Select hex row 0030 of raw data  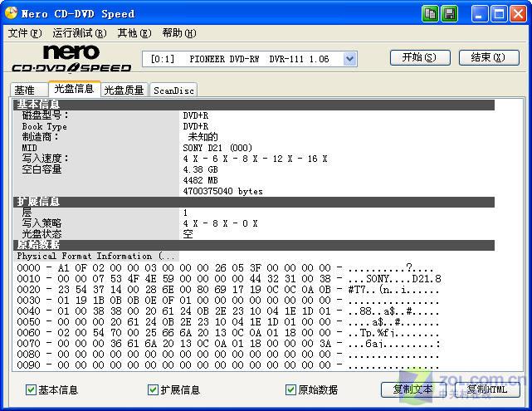[x=227, y=301]
